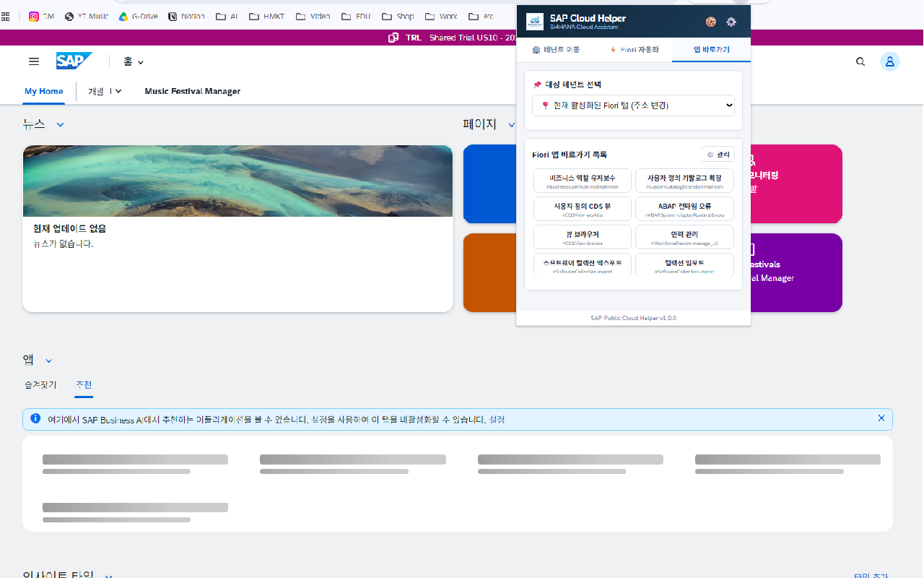Expand the 앱 section chevron
Image resolution: width=924 pixels, height=578 pixels.
[x=48, y=361]
